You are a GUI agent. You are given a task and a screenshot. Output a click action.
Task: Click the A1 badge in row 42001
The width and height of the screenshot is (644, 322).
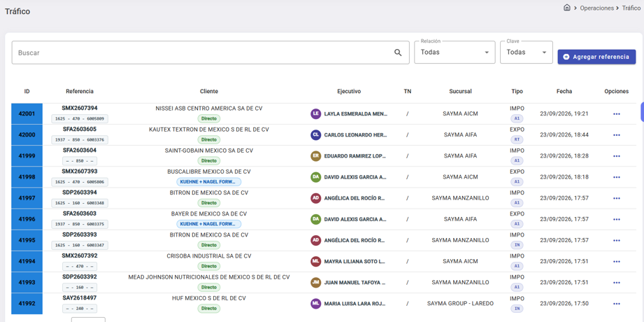tap(517, 118)
